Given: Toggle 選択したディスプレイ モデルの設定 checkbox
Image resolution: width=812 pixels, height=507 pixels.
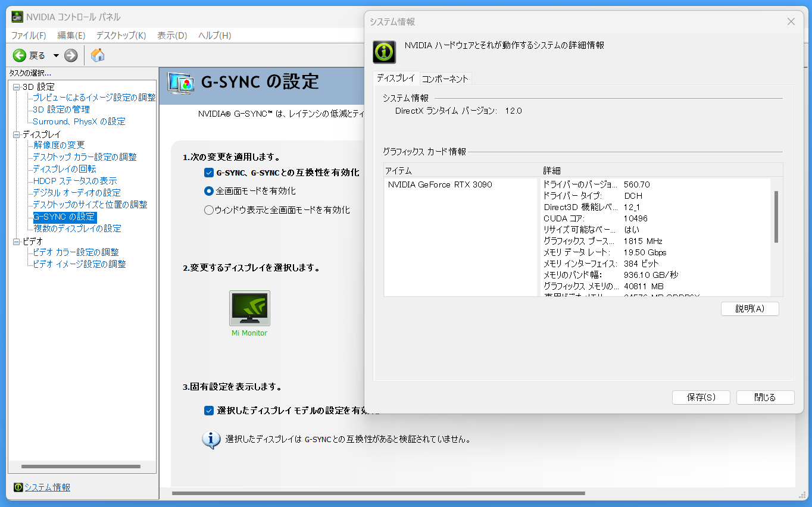Looking at the screenshot, I should [x=208, y=411].
